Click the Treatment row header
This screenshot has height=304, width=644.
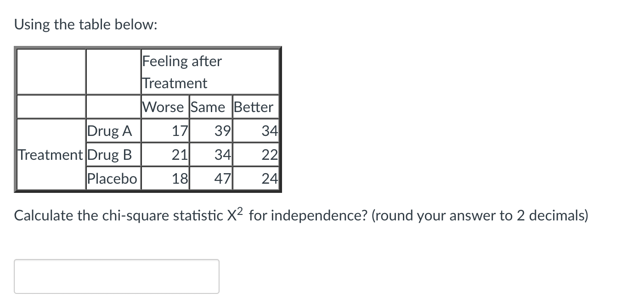click(50, 155)
